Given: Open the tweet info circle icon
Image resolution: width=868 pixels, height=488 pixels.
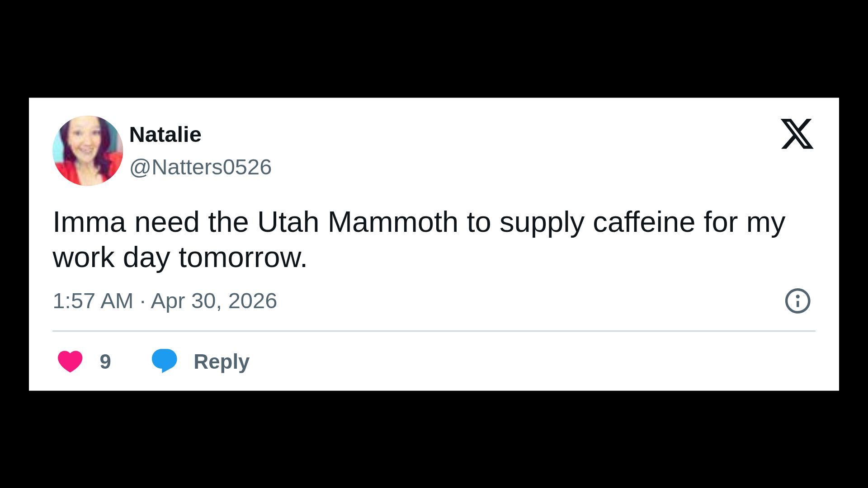Looking at the screenshot, I should pyautogui.click(x=797, y=301).
